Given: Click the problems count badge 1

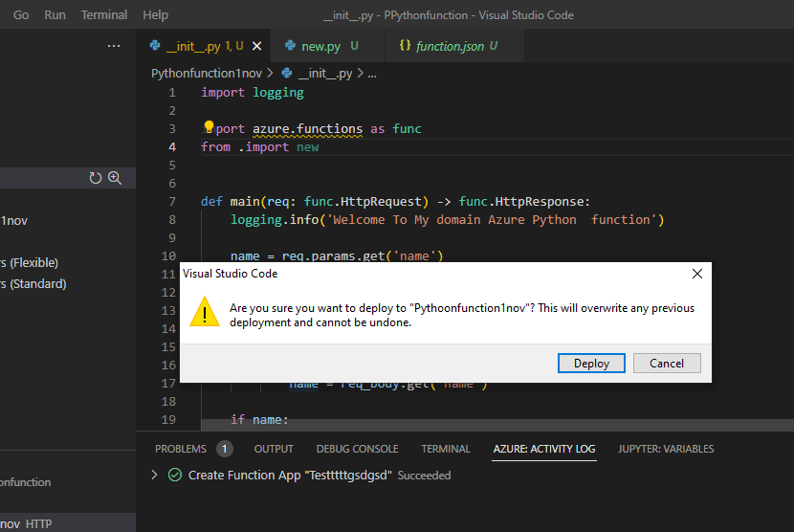Looking at the screenshot, I should click(224, 449).
